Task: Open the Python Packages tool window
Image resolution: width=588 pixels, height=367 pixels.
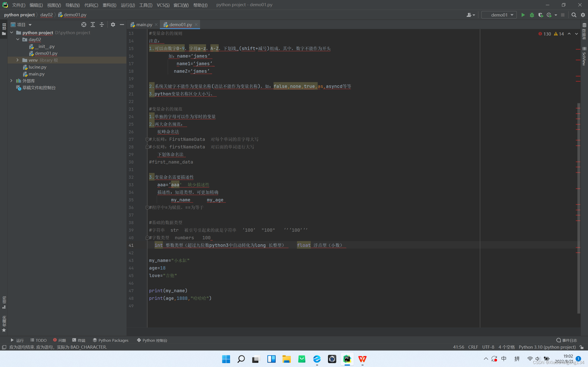Action: pyautogui.click(x=110, y=340)
